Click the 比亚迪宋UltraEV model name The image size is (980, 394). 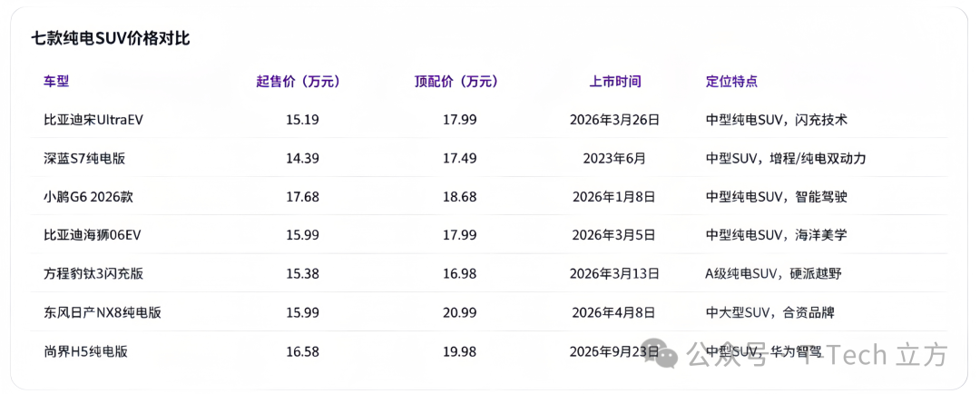93,120
